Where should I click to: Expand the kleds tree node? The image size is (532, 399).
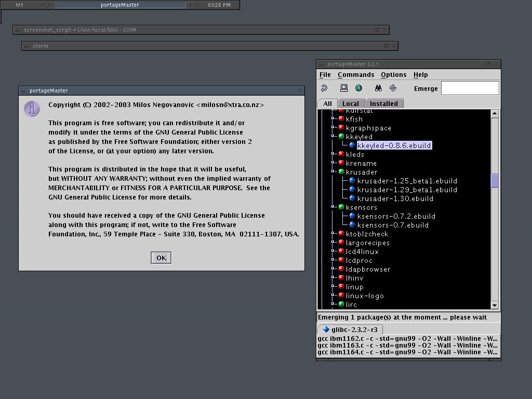point(332,154)
